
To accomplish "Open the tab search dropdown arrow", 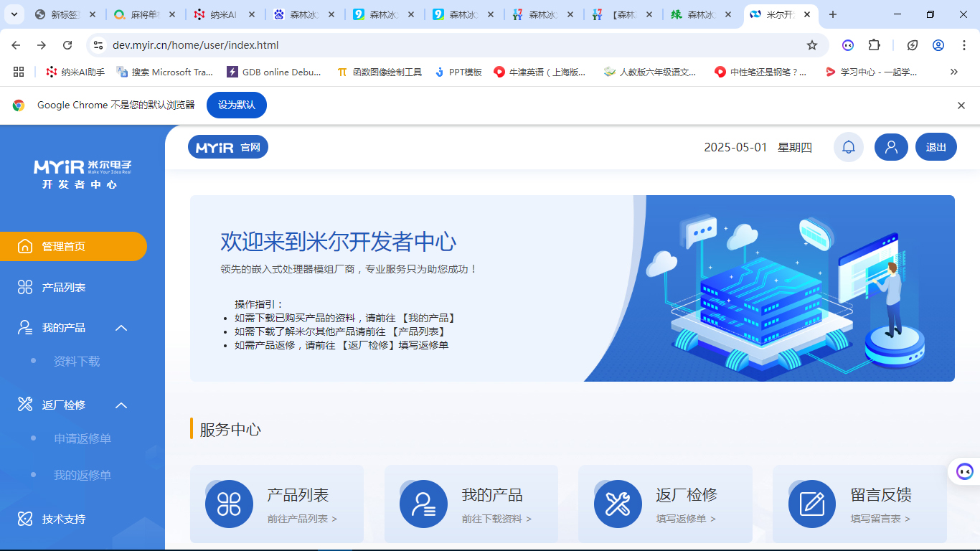I will point(15,14).
